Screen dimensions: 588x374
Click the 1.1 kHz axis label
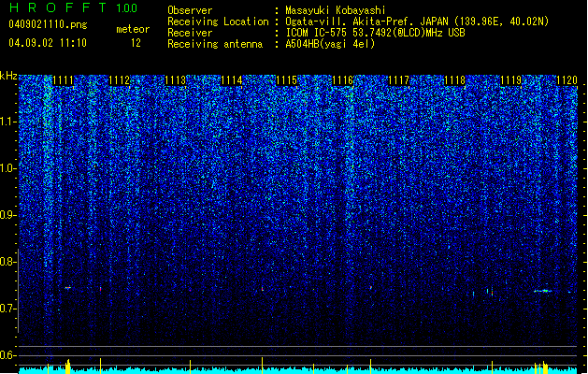[8, 122]
